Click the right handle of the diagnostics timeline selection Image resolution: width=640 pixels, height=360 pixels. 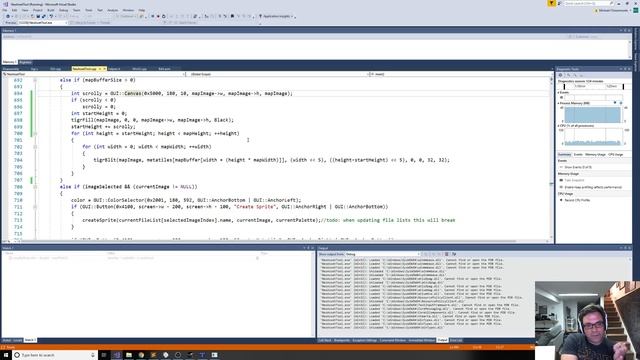pyautogui.click(x=623, y=86)
